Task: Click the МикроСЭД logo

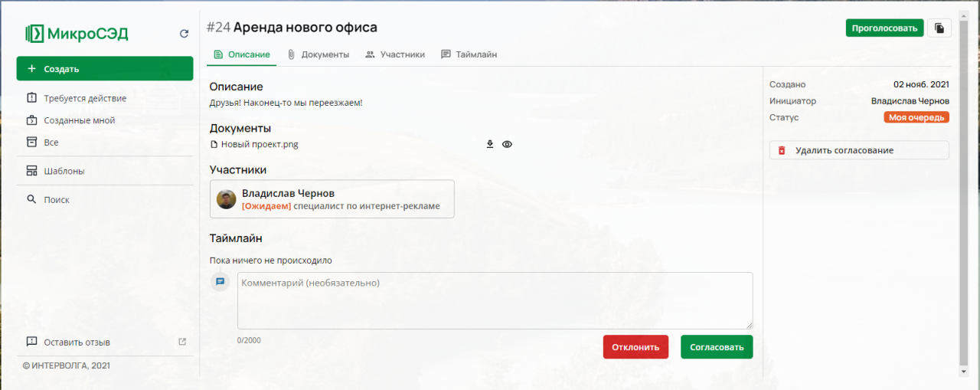Action: pyautogui.click(x=77, y=33)
